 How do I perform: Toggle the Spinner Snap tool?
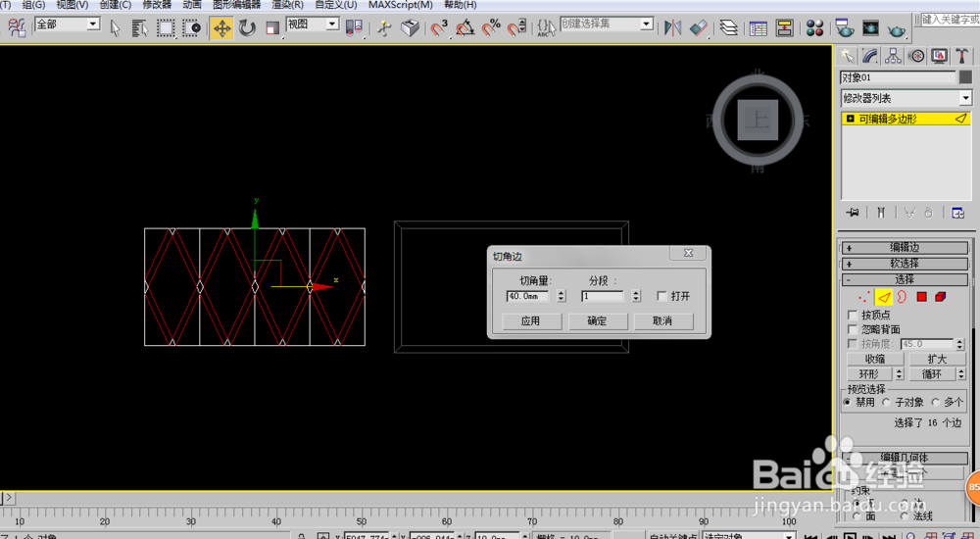(x=516, y=28)
